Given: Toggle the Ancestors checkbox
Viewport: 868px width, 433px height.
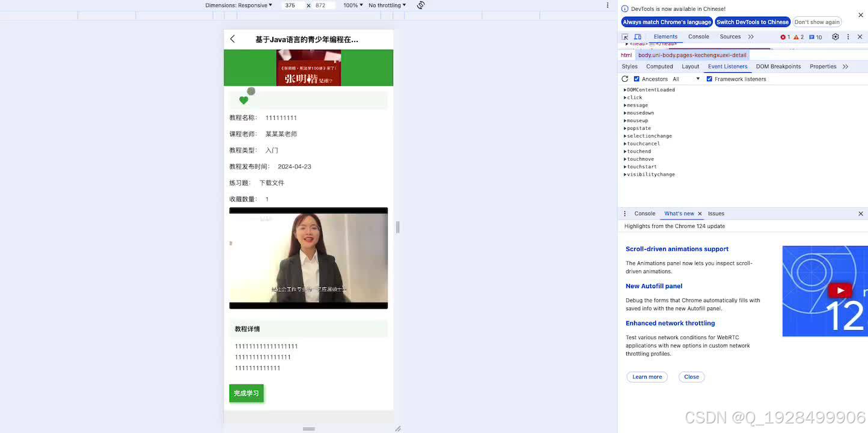Looking at the screenshot, I should click(x=637, y=79).
